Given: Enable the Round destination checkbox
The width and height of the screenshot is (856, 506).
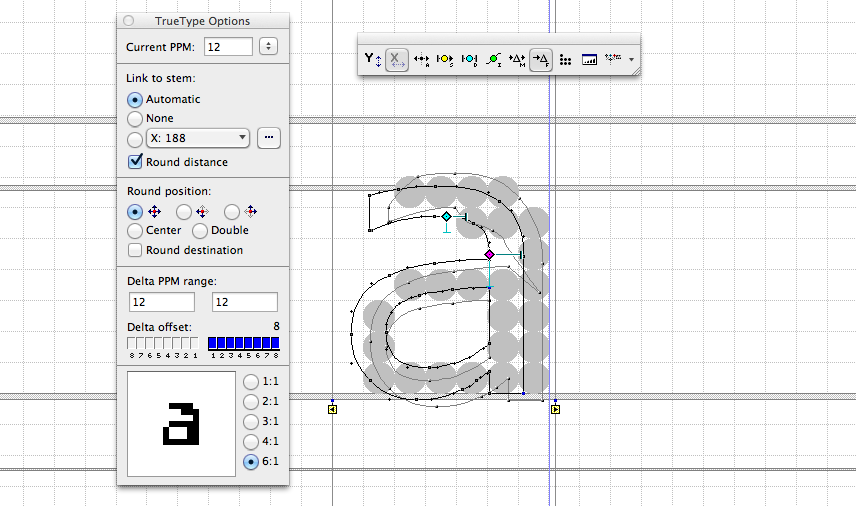Looking at the screenshot, I should (x=135, y=250).
